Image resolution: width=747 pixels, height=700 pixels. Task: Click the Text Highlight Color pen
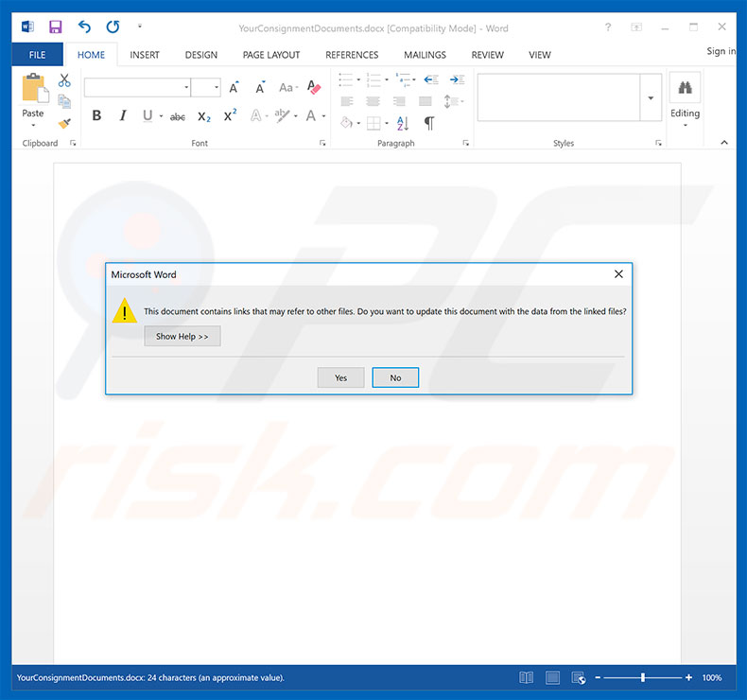tap(282, 115)
